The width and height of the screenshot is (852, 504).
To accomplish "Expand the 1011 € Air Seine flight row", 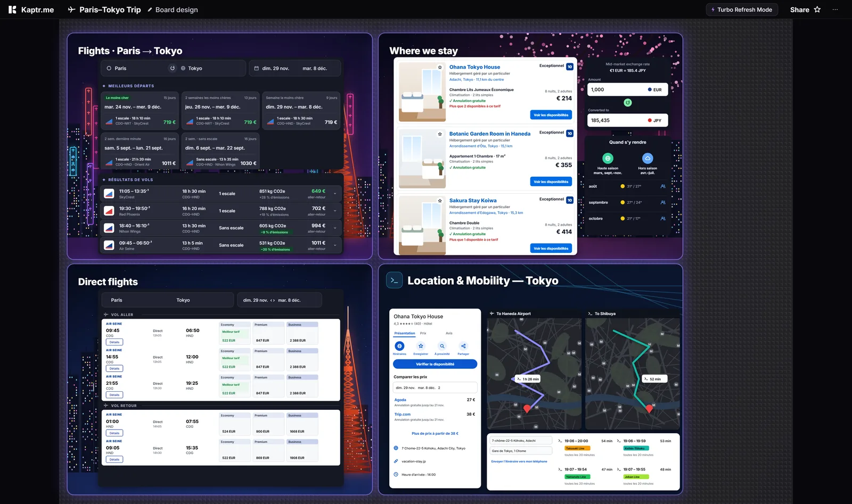I will click(335, 245).
